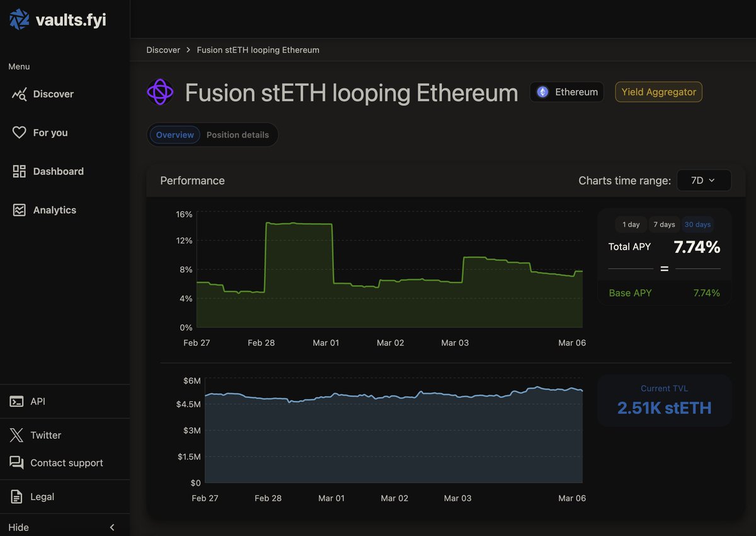Switch to the Overview tab

coord(175,135)
